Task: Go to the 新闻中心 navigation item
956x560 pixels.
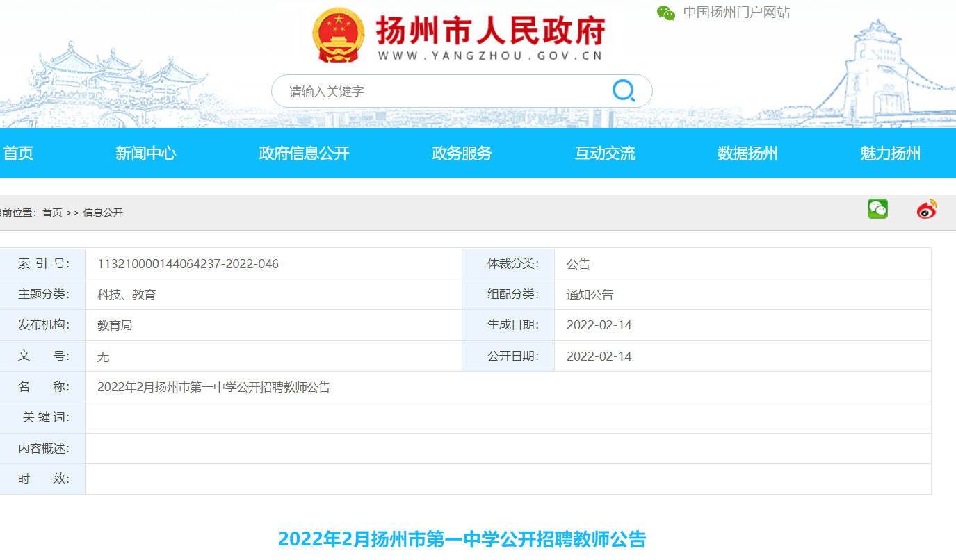Action: point(146,154)
